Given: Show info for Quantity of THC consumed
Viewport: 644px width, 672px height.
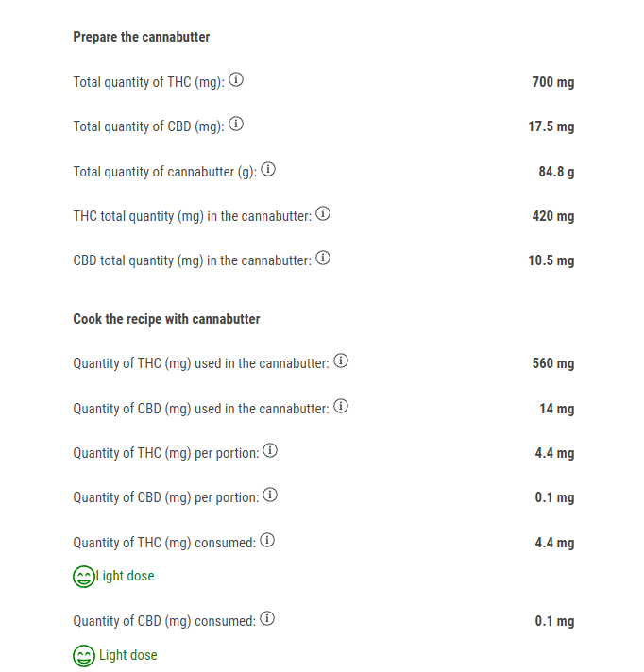Looking at the screenshot, I should pos(267,540).
